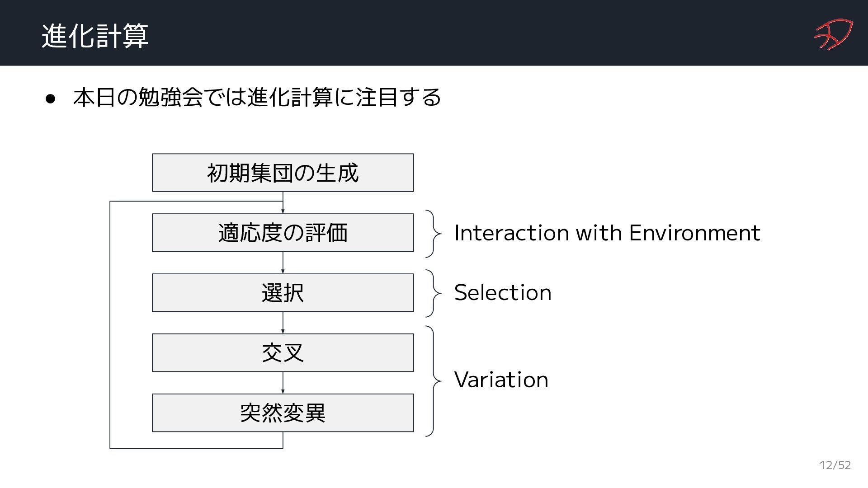Click the bullet text 本日の勉強会では進化計算に注目する
868x488 pixels.
point(257,97)
